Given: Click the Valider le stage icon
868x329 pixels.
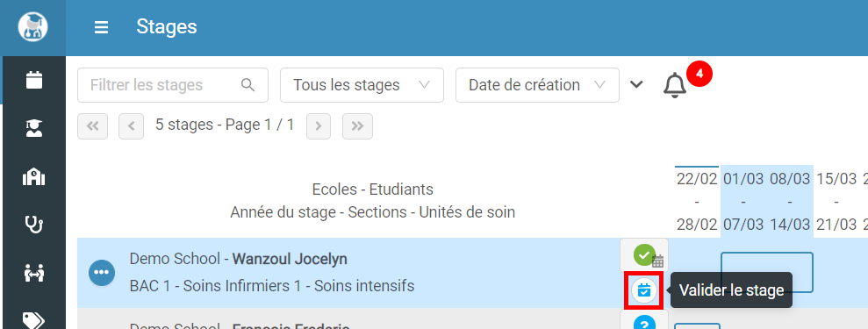Looking at the screenshot, I should (644, 290).
